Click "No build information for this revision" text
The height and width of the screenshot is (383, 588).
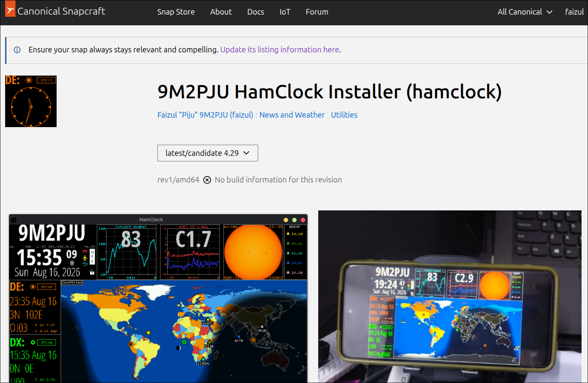coord(278,180)
